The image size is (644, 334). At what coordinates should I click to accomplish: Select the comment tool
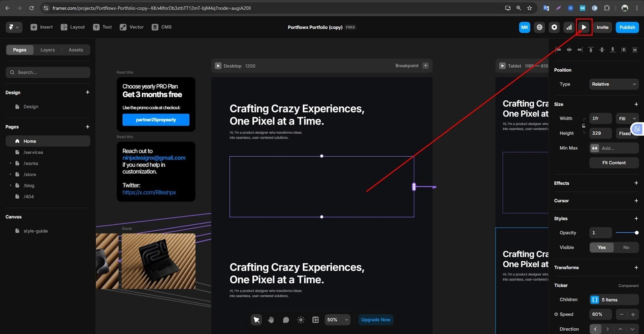[x=286, y=320]
